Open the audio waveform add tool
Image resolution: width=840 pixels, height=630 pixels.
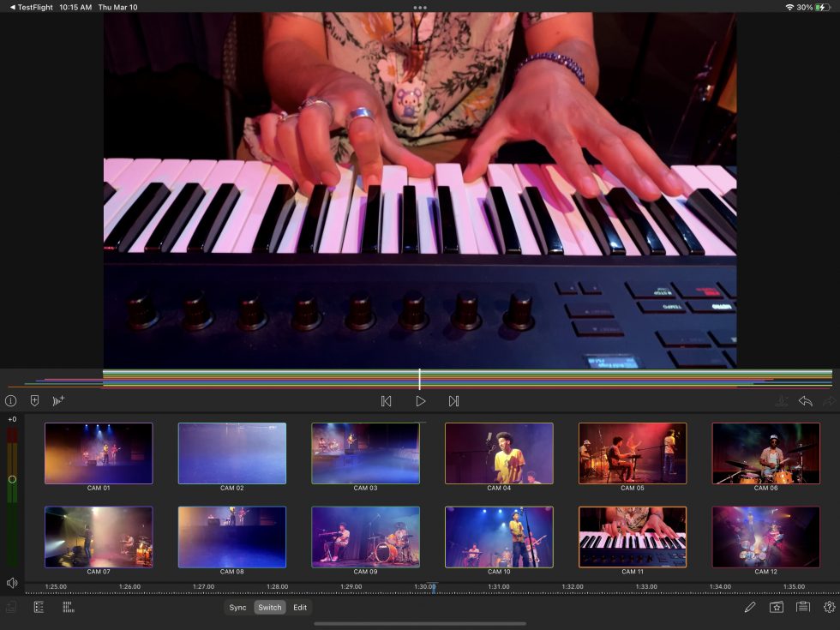click(58, 400)
